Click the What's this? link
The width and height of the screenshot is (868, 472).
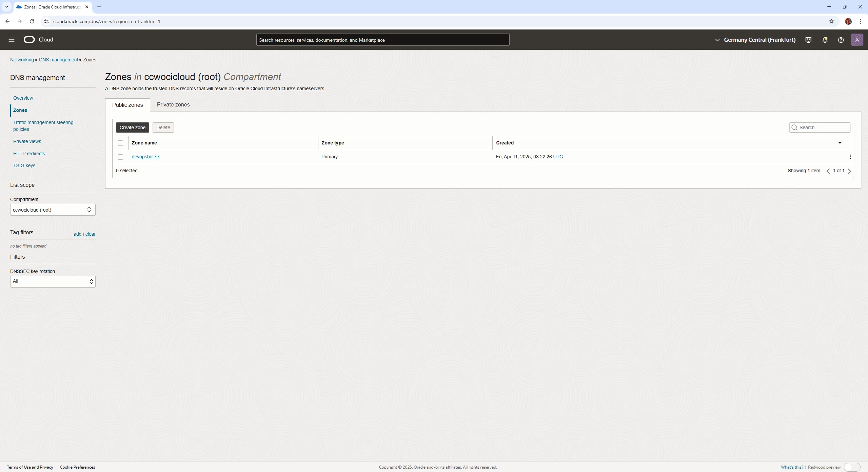coord(792,467)
